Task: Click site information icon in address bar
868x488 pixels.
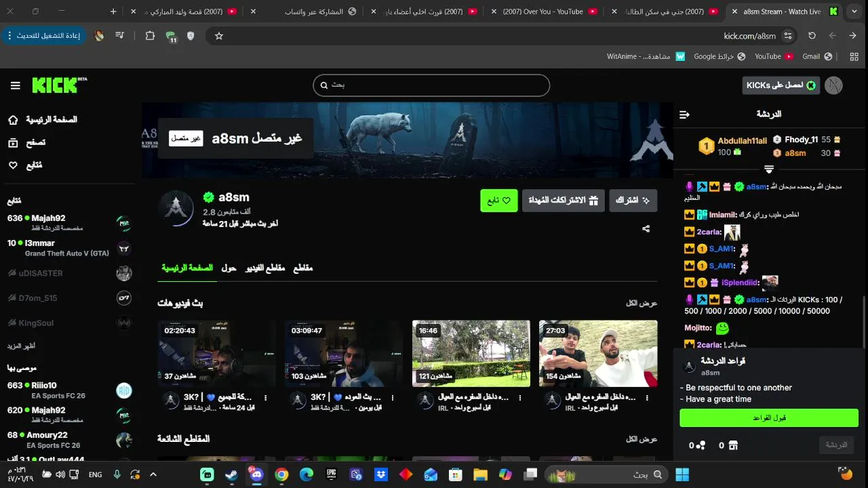Action: coord(787,36)
